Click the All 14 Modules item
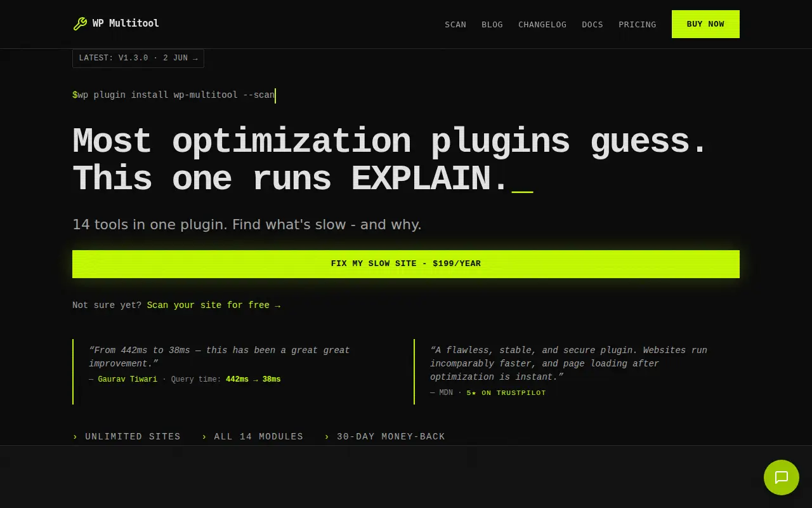The height and width of the screenshot is (508, 812). coord(252,436)
